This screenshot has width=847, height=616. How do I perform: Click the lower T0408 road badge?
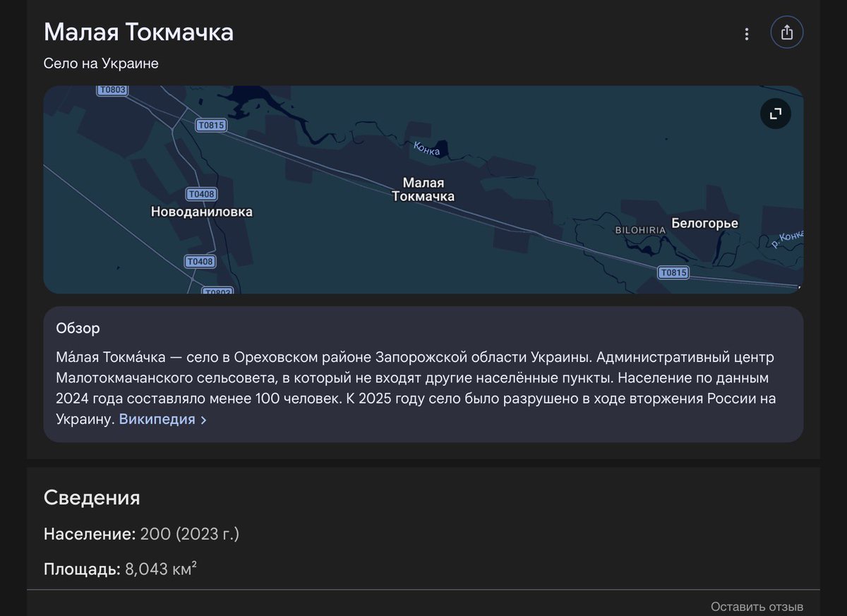coord(200,261)
